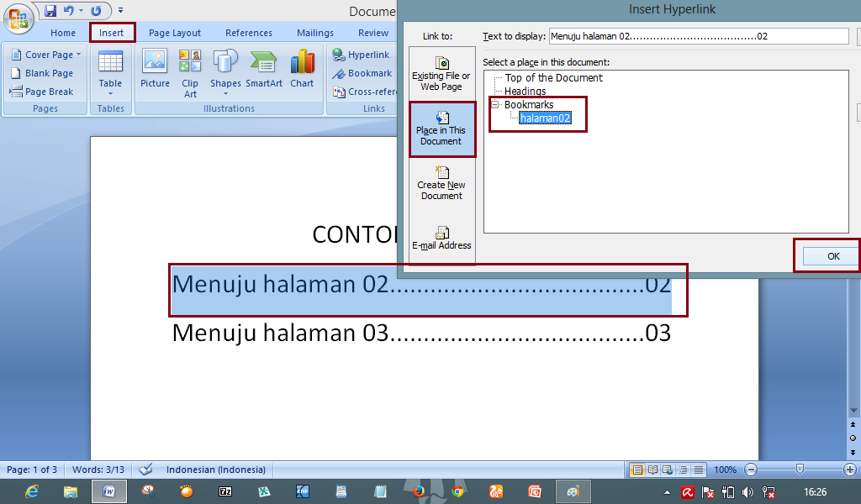The image size is (861, 504).
Task: Select the Hyperlink icon in Links group
Action: (362, 54)
